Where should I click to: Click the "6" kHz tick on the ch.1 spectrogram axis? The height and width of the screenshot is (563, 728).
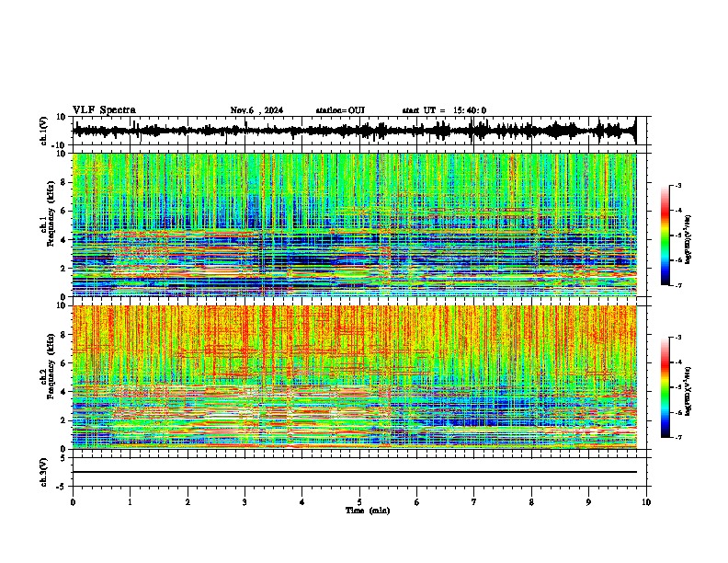(63, 211)
